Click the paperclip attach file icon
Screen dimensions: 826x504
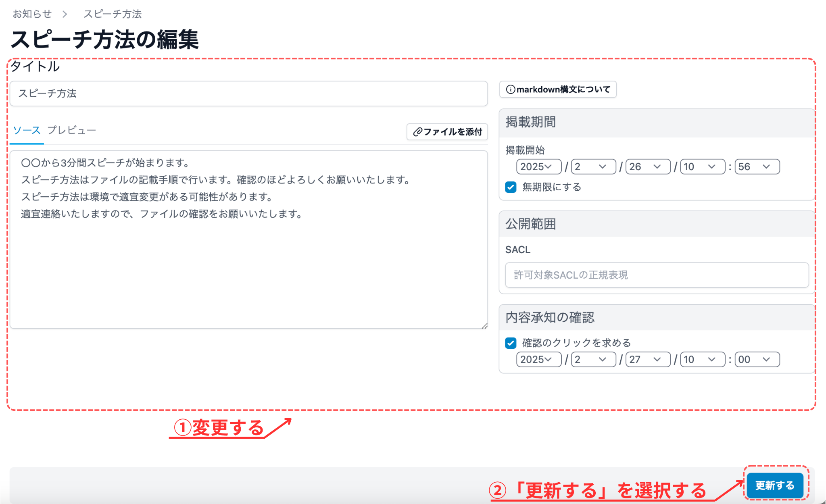tap(419, 132)
